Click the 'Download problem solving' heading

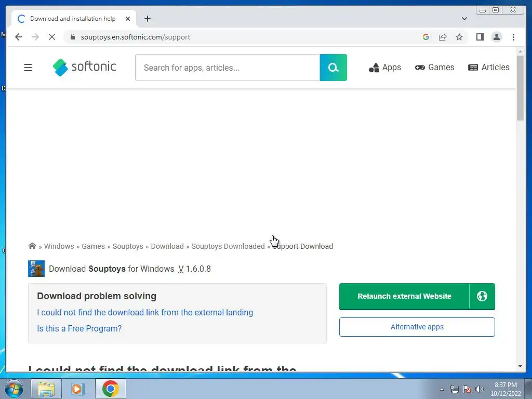click(x=97, y=296)
